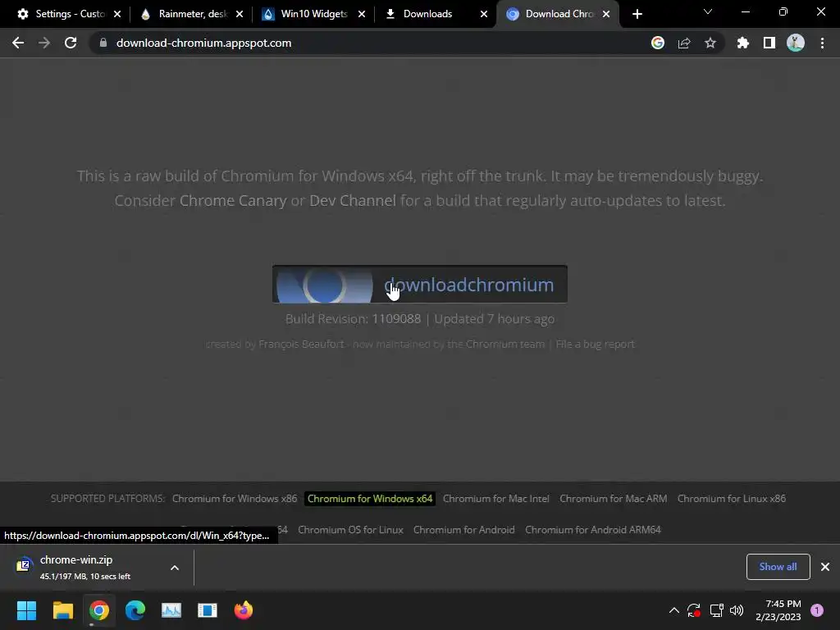Open network settings tray icon
The height and width of the screenshot is (630, 840).
point(716,610)
